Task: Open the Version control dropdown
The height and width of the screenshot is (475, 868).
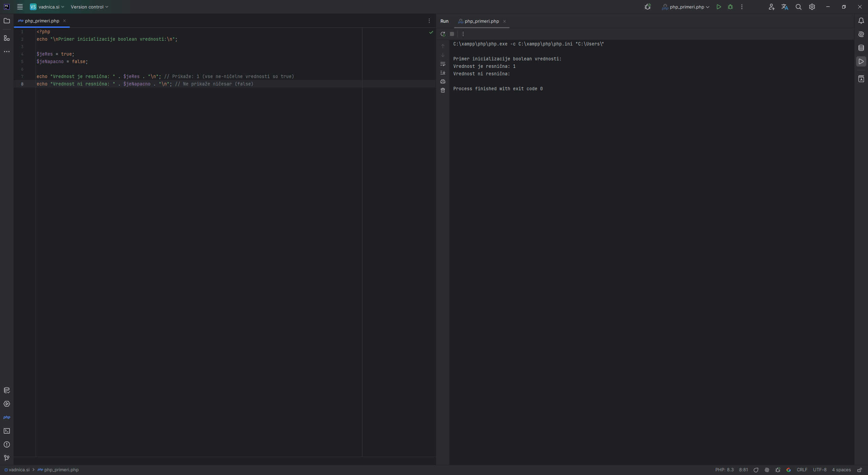Action: pos(89,7)
